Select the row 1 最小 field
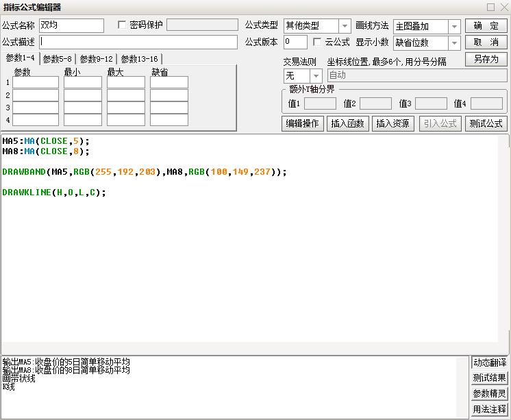 point(83,82)
